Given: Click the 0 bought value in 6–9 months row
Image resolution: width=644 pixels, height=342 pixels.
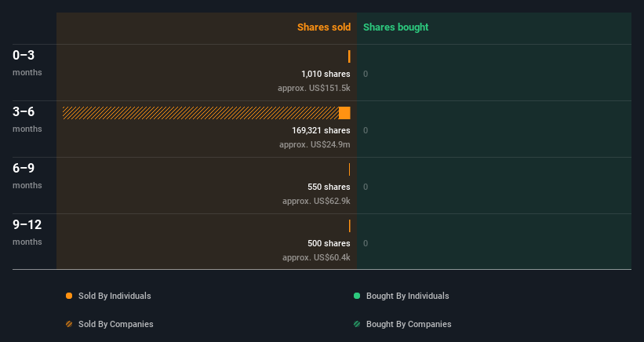Looking at the screenshot, I should pos(366,187).
